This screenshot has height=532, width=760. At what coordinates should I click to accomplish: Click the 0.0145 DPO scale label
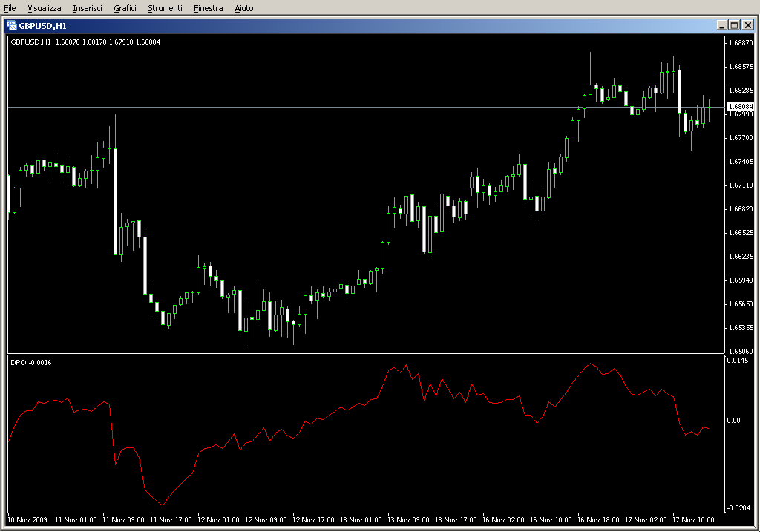coord(737,360)
